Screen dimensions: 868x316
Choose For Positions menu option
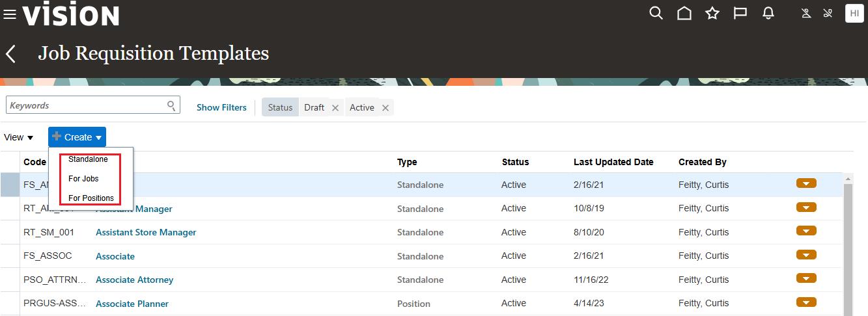click(x=91, y=198)
